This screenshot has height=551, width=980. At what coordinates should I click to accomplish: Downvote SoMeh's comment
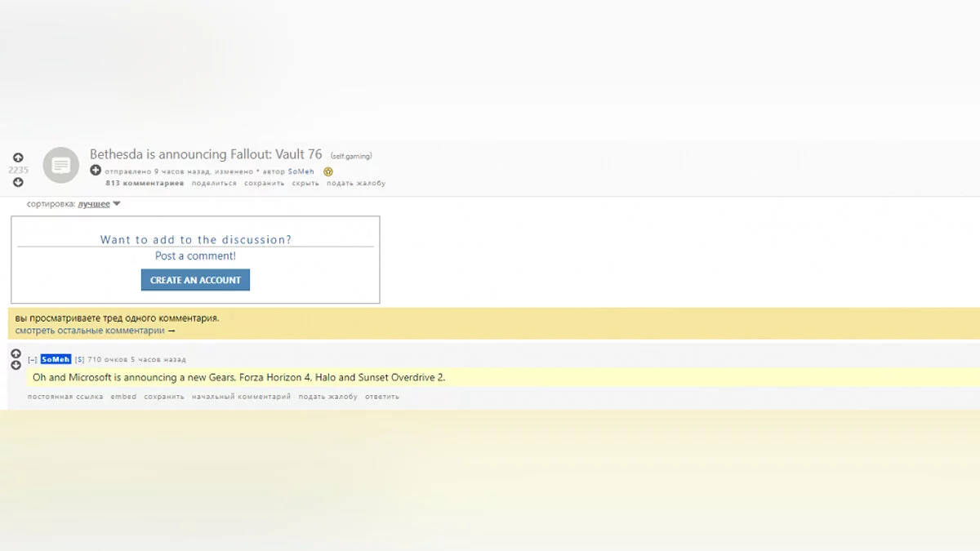16,365
